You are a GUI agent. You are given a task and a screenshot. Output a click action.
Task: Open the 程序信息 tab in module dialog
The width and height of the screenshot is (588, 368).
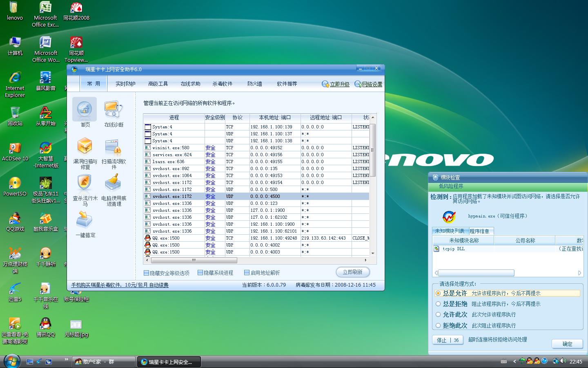click(479, 231)
